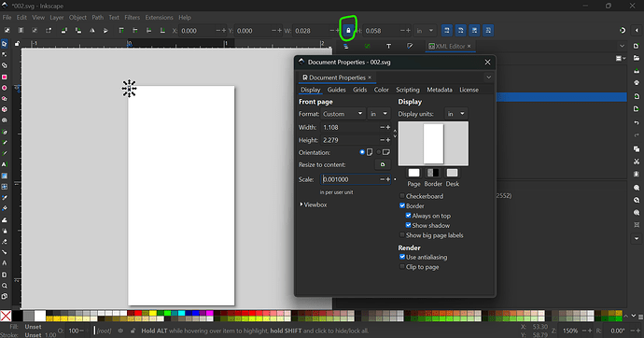The width and height of the screenshot is (644, 338).
Task: Select the Zoom tool in toolbox
Action: click(4, 286)
